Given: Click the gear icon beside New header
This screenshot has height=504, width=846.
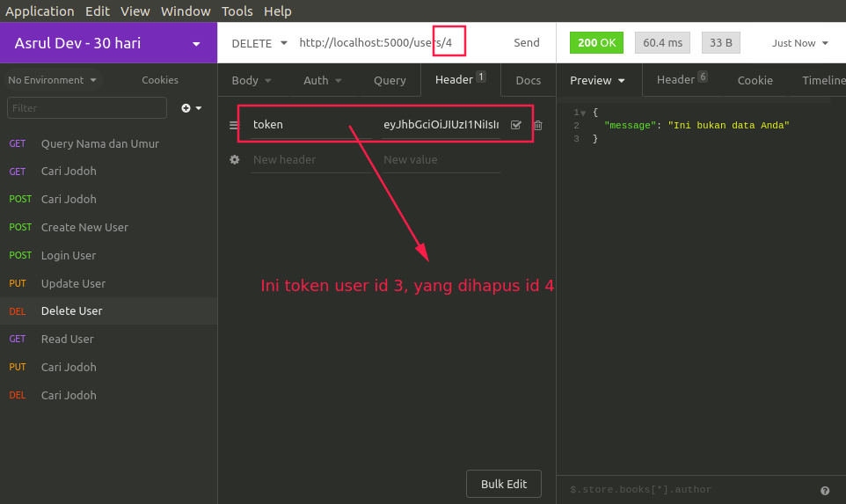Looking at the screenshot, I should tap(234, 160).
